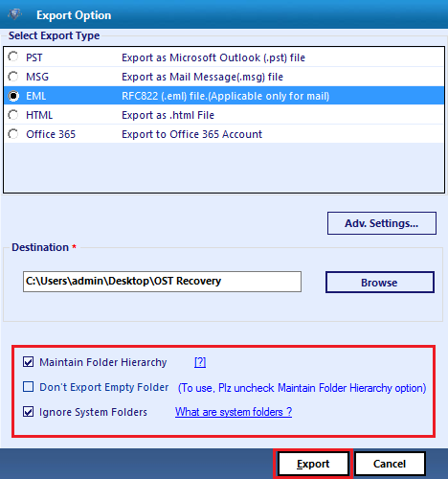Click the app icon in title bar
Screen dimensions: 448x479
coord(14,14)
